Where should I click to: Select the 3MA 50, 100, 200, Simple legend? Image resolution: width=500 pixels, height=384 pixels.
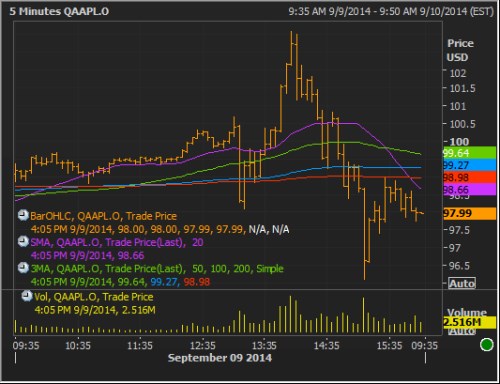(157, 268)
